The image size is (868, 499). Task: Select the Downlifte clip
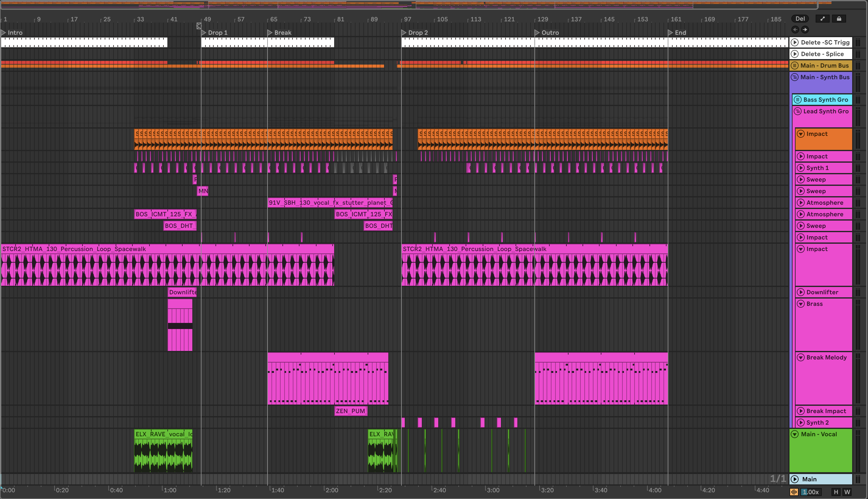(x=182, y=292)
